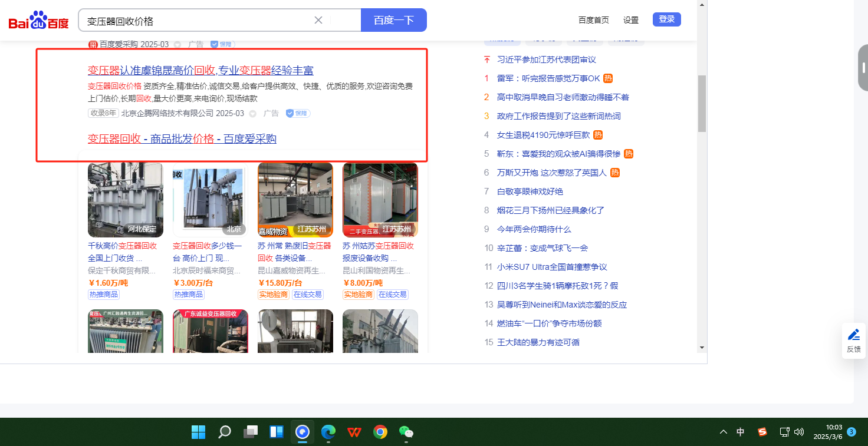Click the 百度一下 search button
The image size is (868, 446).
pyautogui.click(x=394, y=20)
